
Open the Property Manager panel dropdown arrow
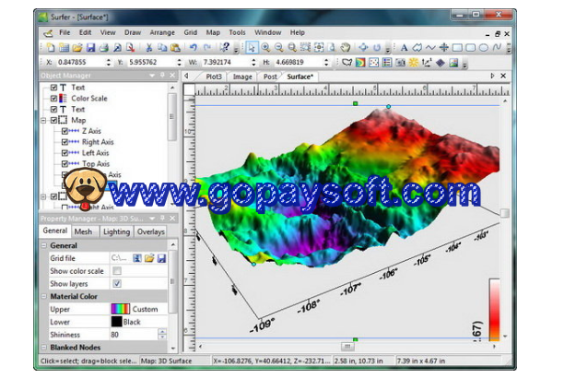pyautogui.click(x=152, y=219)
